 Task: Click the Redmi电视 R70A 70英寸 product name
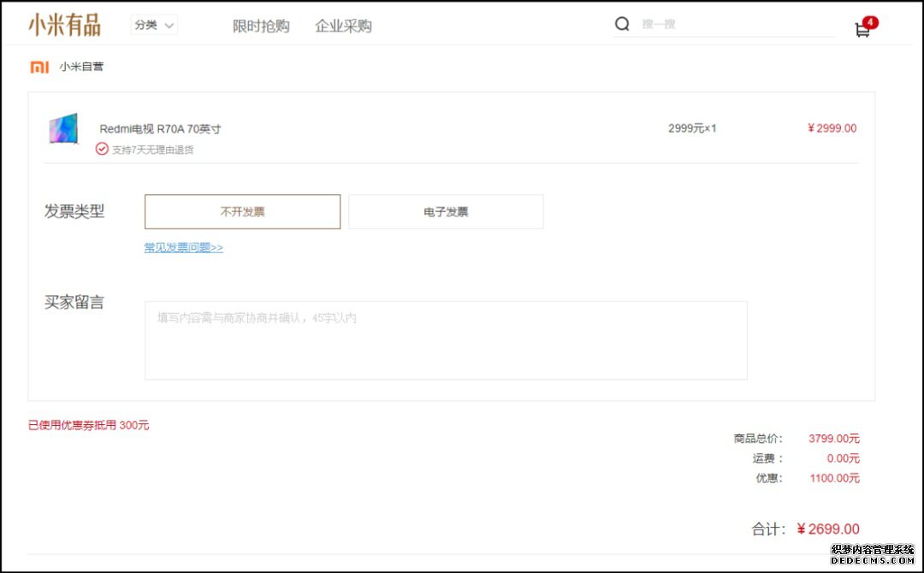click(x=160, y=129)
